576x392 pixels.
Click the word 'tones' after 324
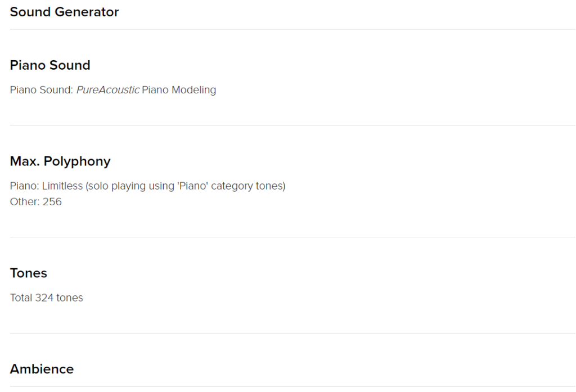[x=70, y=298]
